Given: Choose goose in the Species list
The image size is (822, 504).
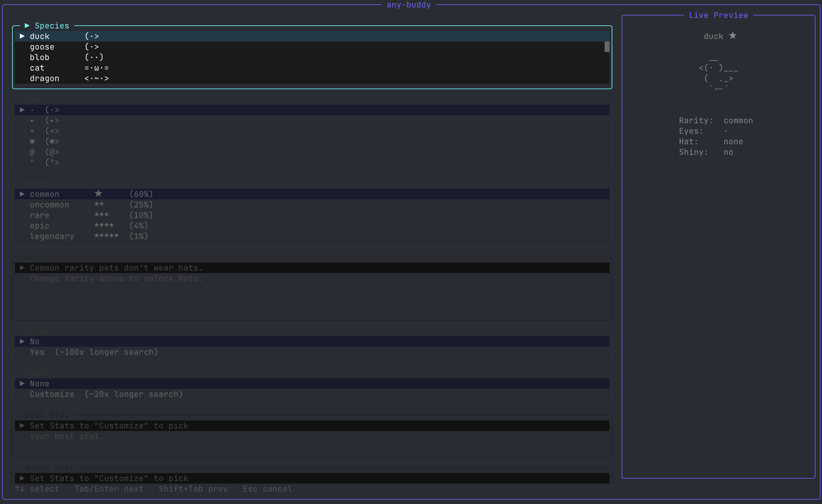Looking at the screenshot, I should coord(312,47).
